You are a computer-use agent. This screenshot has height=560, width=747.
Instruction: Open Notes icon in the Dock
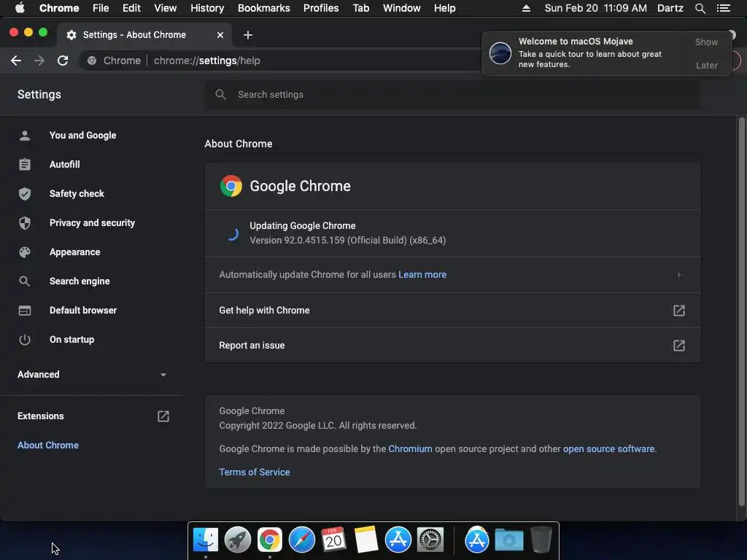pos(366,540)
